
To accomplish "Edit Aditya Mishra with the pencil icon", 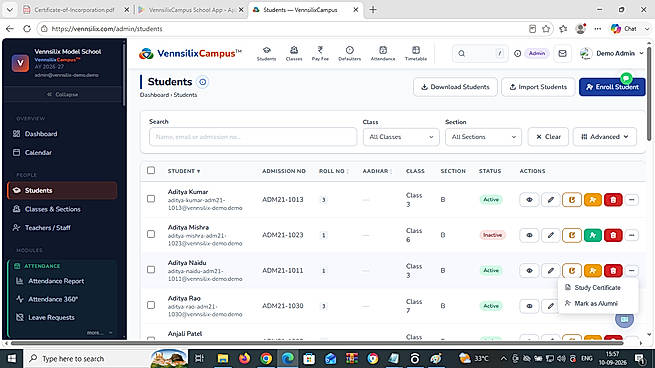I will click(x=551, y=235).
